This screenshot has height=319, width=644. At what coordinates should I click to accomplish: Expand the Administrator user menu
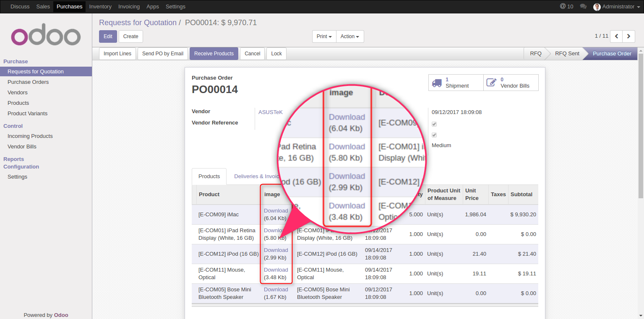click(x=617, y=6)
